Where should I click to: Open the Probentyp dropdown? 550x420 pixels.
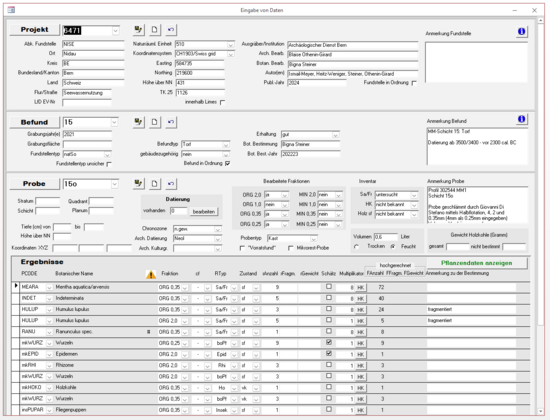tap(314, 239)
